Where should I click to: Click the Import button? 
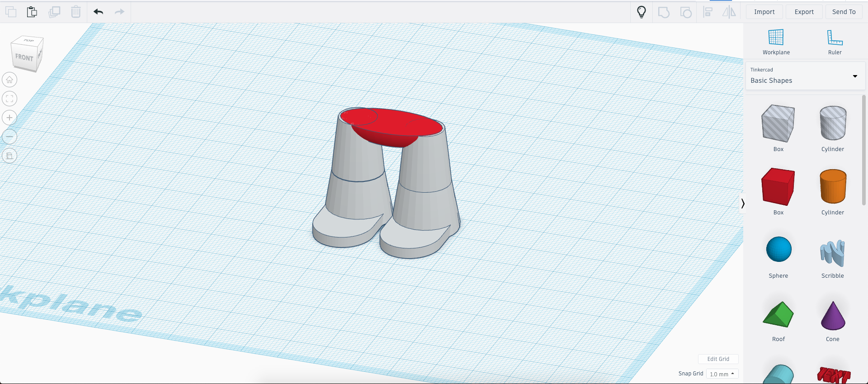(x=764, y=12)
